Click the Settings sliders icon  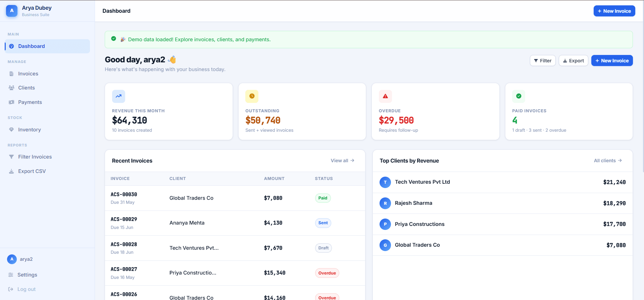(x=11, y=275)
